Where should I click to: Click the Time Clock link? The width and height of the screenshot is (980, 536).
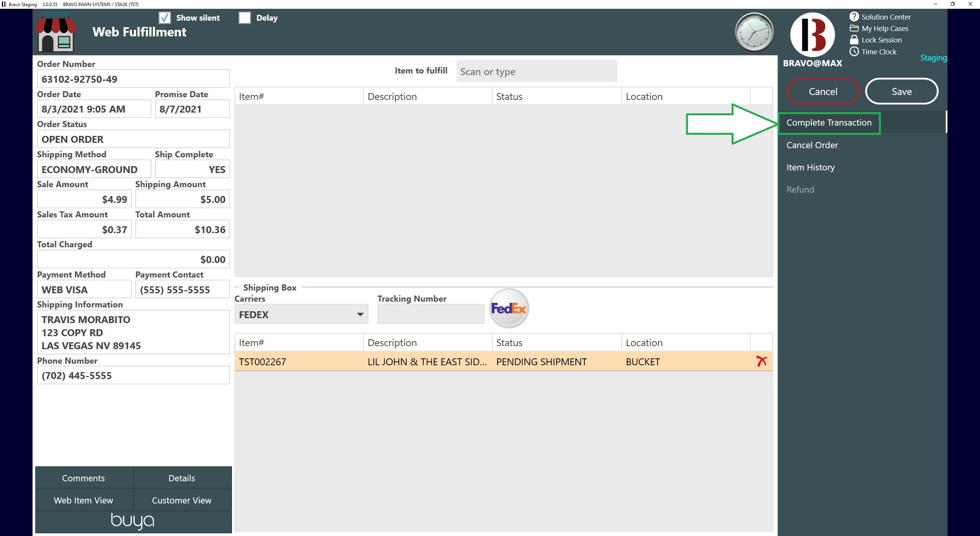[x=879, y=52]
